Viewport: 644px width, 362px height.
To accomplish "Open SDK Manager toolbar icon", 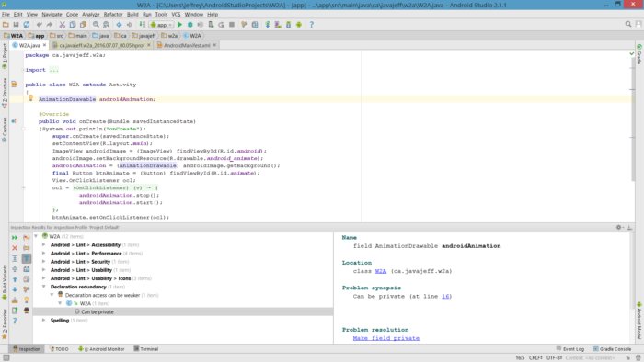I will 288,25.
